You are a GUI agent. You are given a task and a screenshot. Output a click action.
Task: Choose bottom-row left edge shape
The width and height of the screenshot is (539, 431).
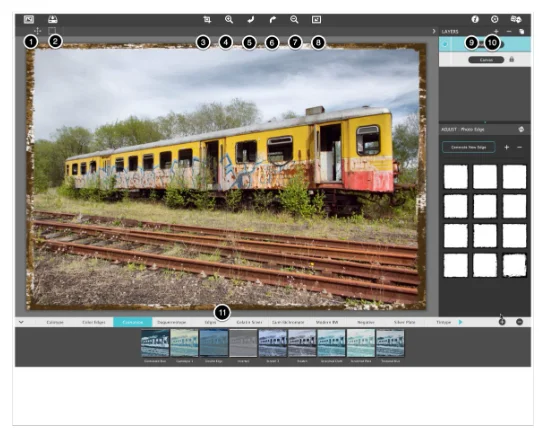coord(455,265)
